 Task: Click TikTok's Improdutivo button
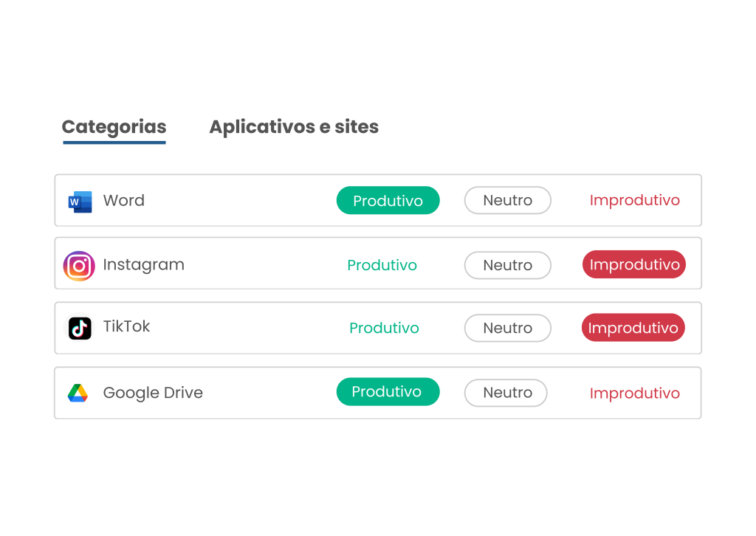coord(633,328)
